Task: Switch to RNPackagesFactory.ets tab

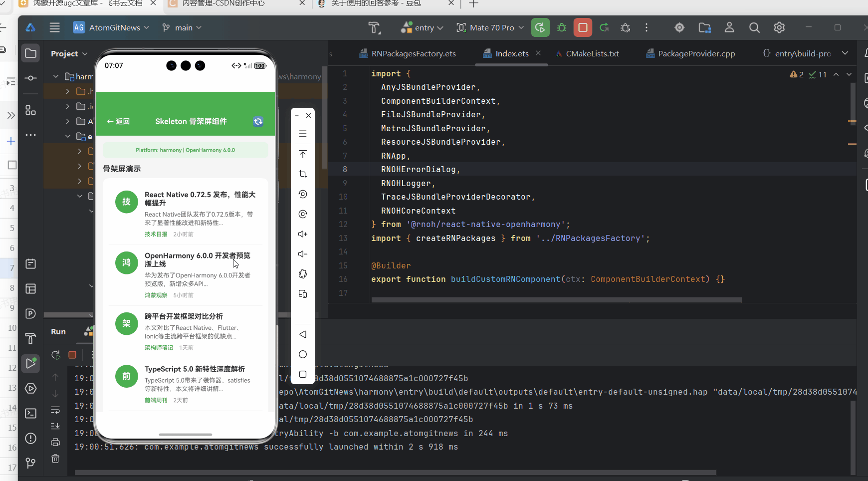Action: pos(408,53)
